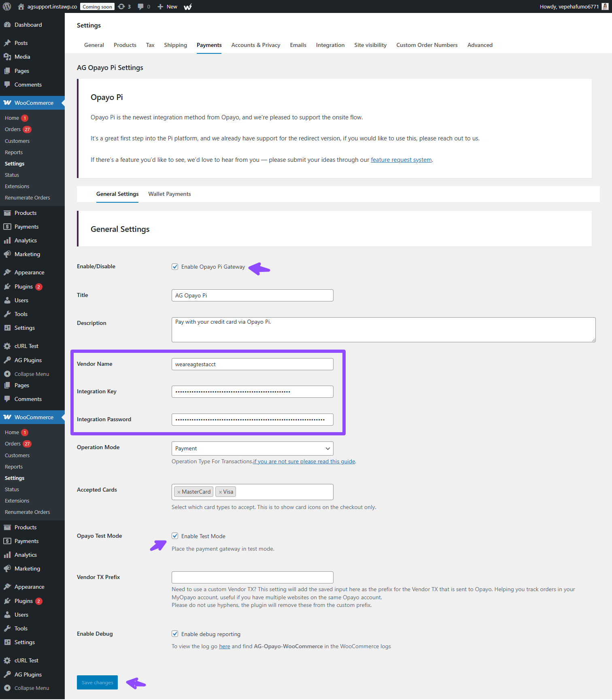Open the Operation Mode dropdown

253,448
